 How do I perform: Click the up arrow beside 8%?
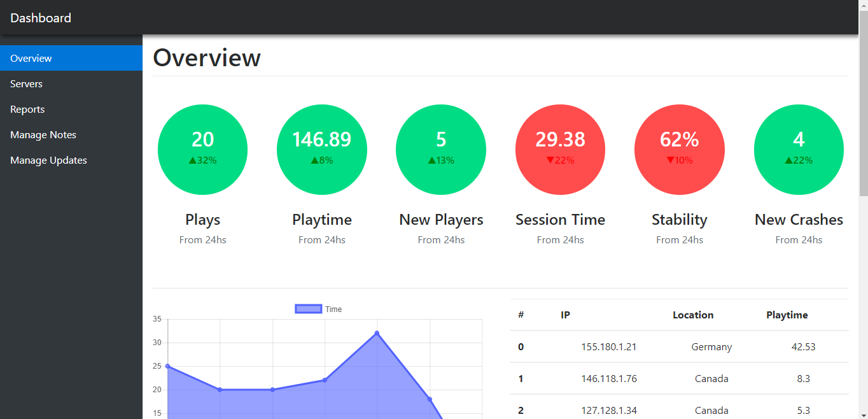pos(314,160)
